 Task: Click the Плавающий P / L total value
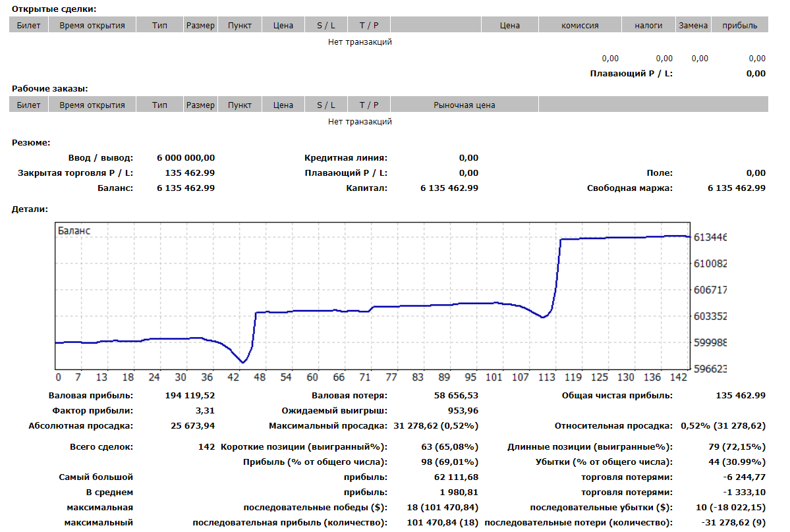coord(756,74)
